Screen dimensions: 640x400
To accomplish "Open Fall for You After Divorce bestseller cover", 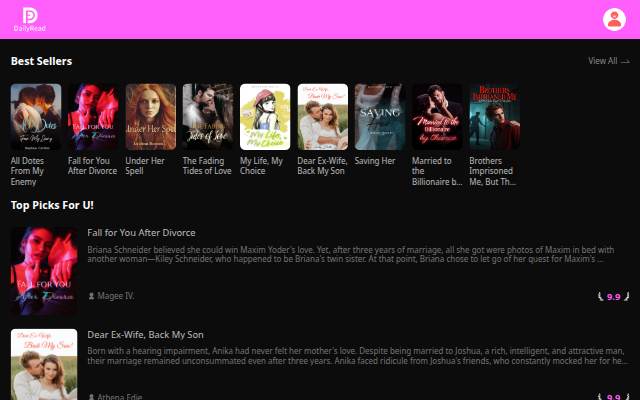I will [93, 117].
